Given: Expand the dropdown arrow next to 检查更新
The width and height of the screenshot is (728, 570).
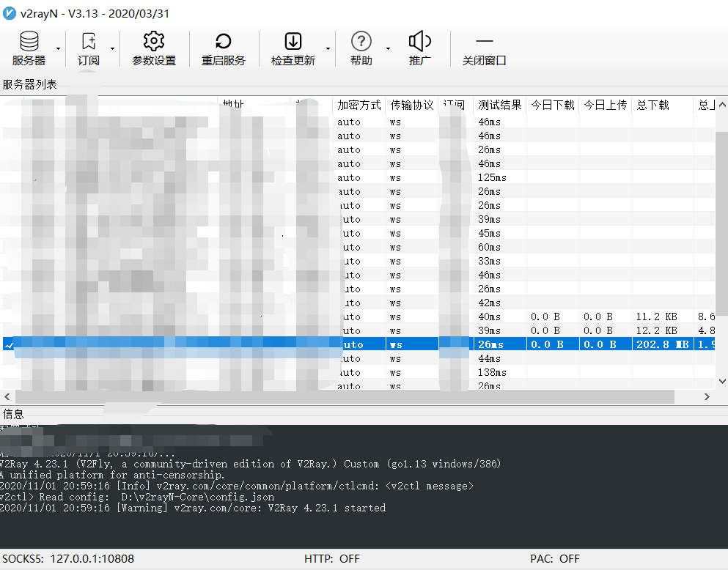Looking at the screenshot, I should pyautogui.click(x=328, y=48).
